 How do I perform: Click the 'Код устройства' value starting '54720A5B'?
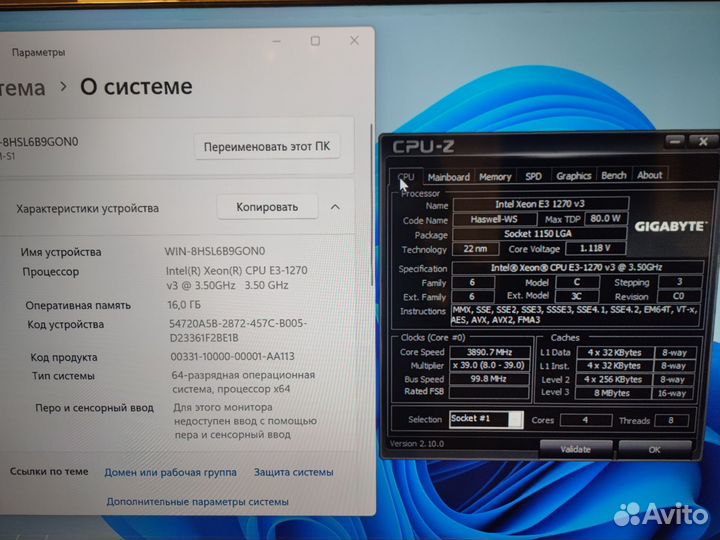coord(238,331)
